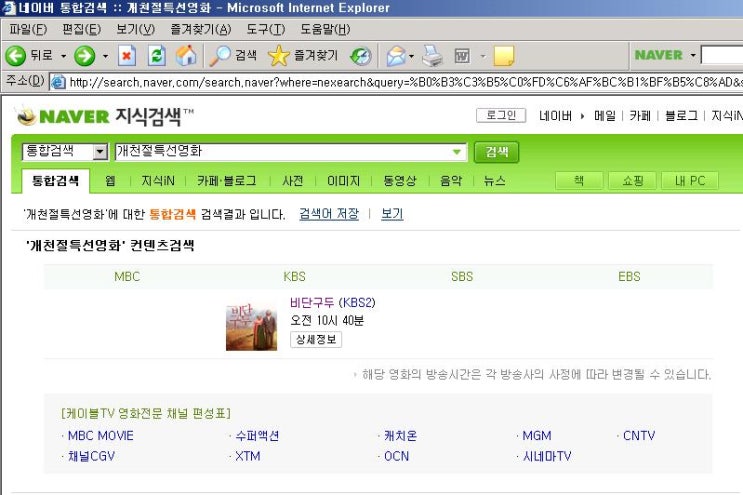The width and height of the screenshot is (743, 495).
Task: Open the Back button history dropdown arrow
Action: click(x=63, y=56)
